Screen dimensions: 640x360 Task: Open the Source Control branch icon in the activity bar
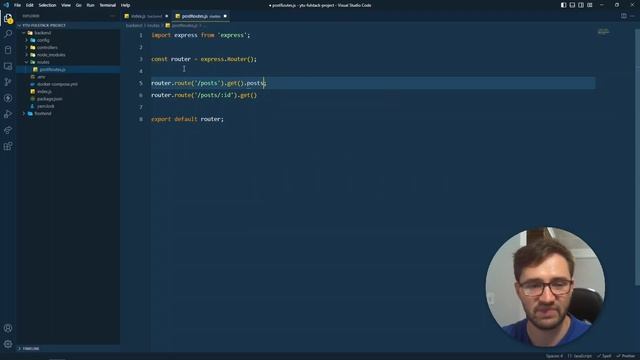[8, 82]
